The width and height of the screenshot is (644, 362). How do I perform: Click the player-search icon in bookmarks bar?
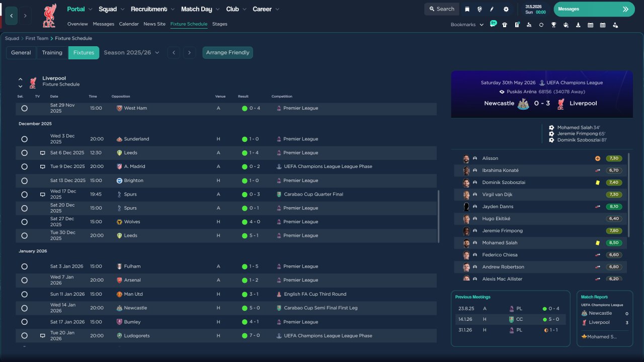pos(529,25)
